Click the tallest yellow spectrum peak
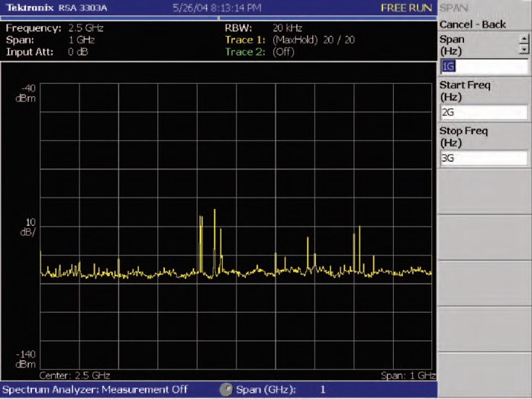Screen dimensions: 532x399 [x=214, y=214]
